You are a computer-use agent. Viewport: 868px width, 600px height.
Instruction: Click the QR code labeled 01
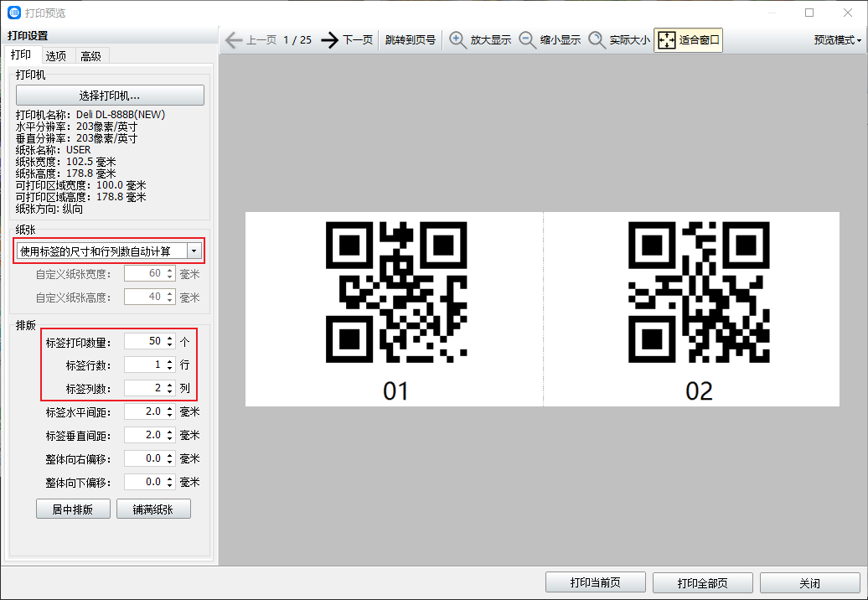click(395, 292)
